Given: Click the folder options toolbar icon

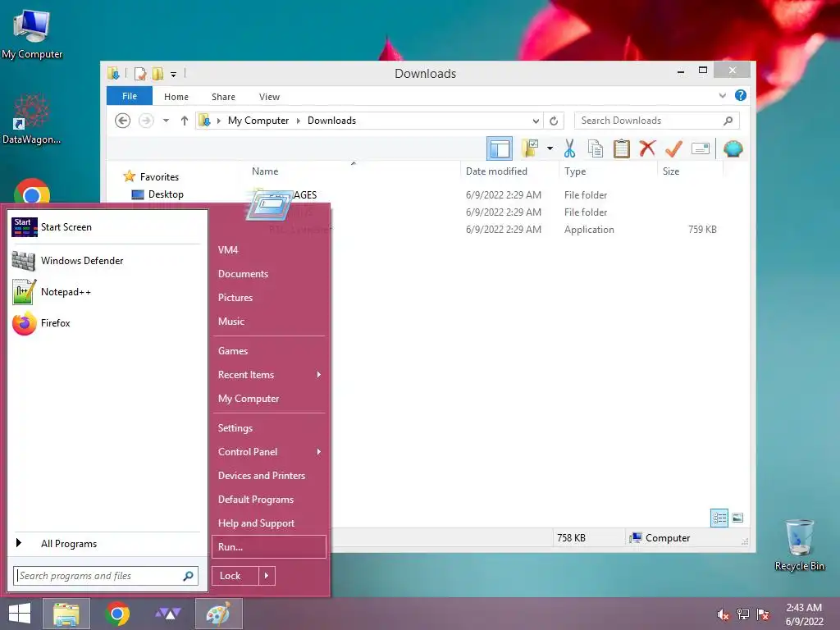Looking at the screenshot, I should pyautogui.click(x=531, y=148).
